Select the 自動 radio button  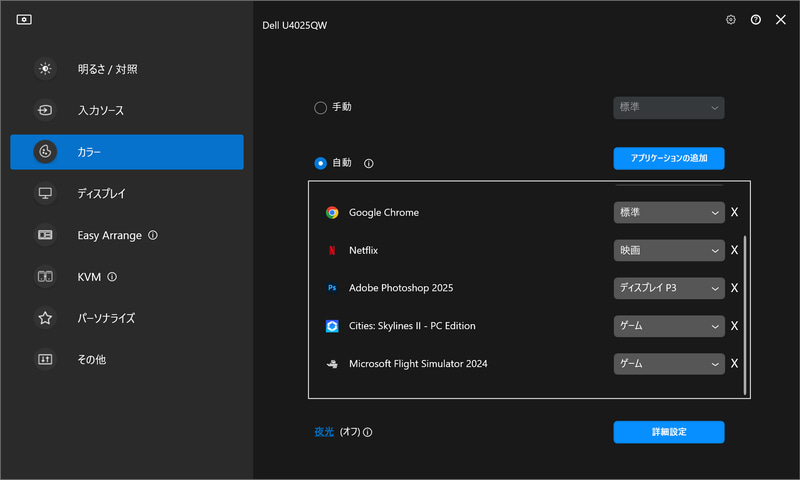click(x=320, y=163)
